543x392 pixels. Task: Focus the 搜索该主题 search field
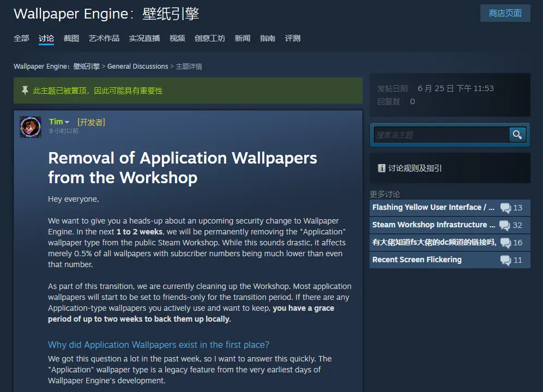pos(441,135)
